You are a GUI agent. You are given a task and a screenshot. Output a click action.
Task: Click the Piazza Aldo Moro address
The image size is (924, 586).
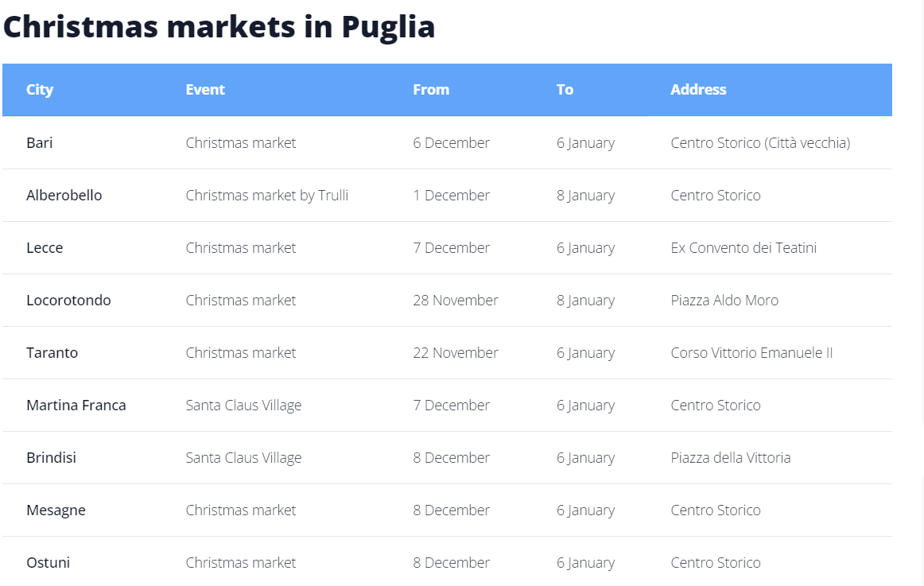click(x=724, y=301)
